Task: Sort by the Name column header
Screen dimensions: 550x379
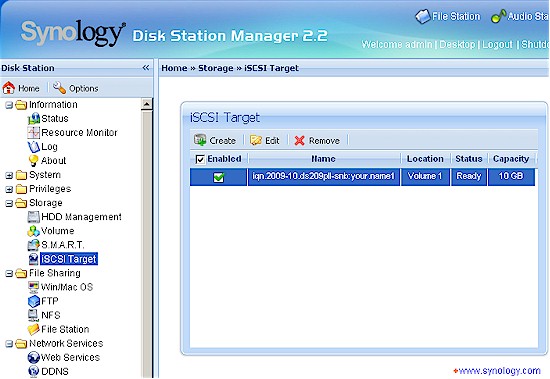Action: (x=323, y=159)
